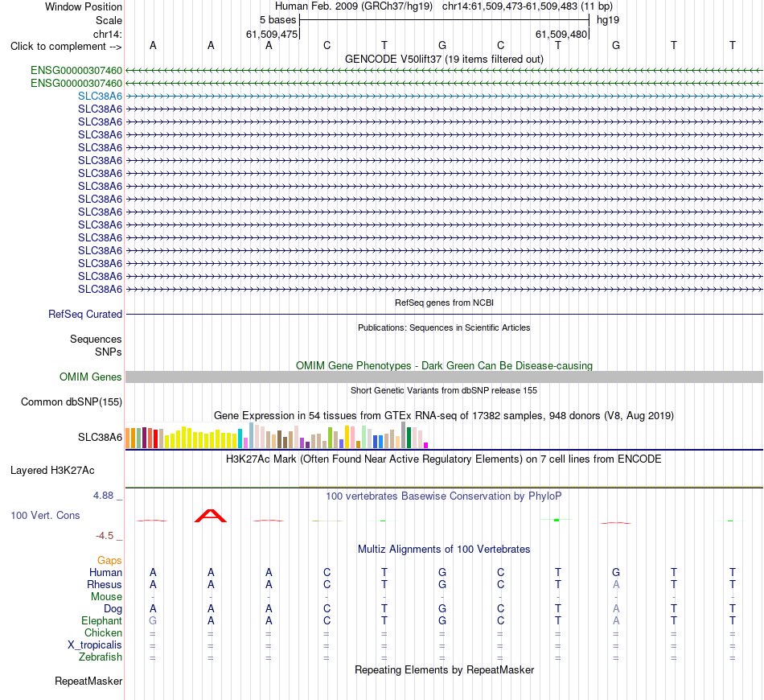The image size is (764, 700).
Task: Click the "Dog" alignment row label
Action: pos(113,609)
